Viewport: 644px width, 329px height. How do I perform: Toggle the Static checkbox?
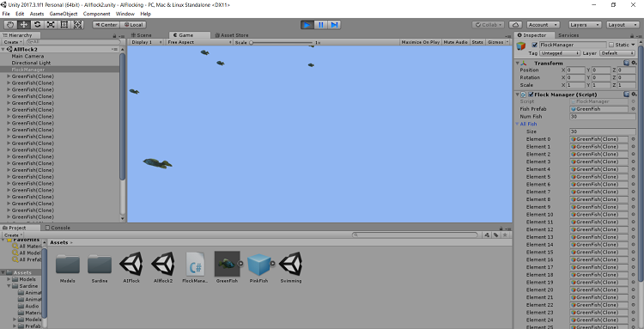point(611,45)
